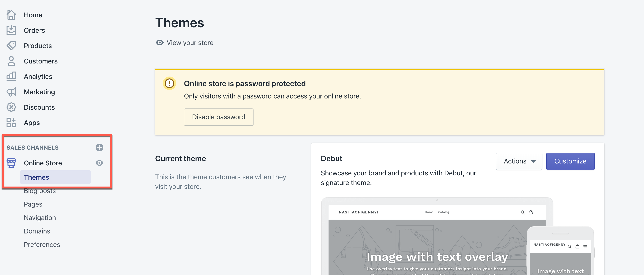Click search icon in mobile theme preview
The image size is (644, 275).
[x=570, y=247]
